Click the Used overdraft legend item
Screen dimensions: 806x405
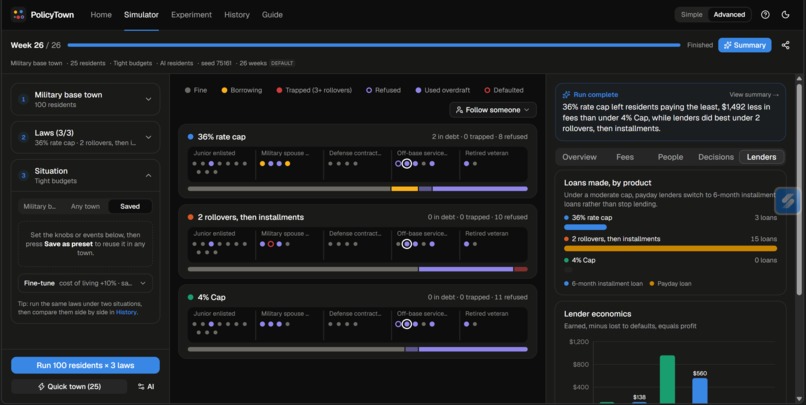442,90
